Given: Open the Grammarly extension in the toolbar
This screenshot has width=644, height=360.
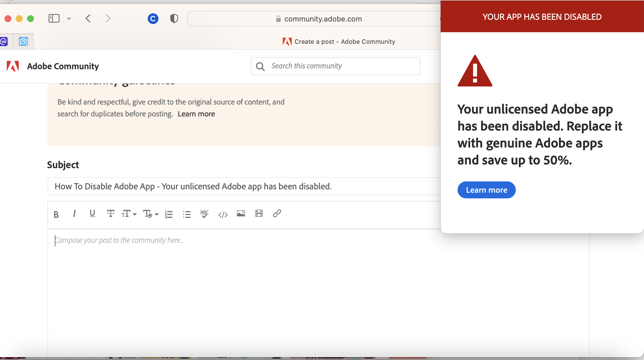Looking at the screenshot, I should click(x=153, y=19).
